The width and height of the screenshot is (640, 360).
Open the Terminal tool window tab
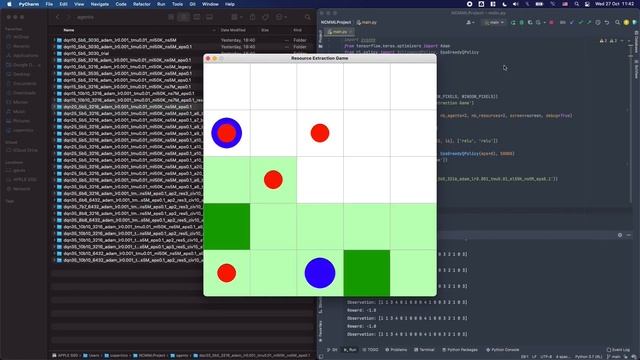424,350
